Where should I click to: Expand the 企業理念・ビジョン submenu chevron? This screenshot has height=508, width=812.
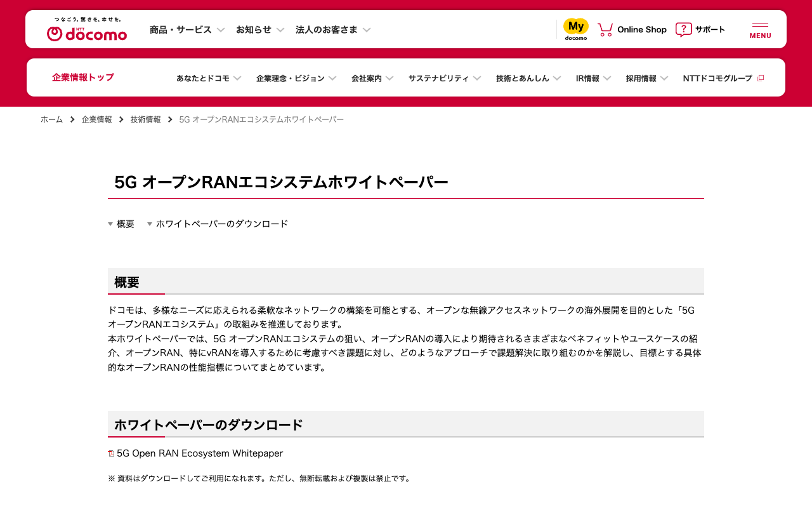pyautogui.click(x=332, y=78)
